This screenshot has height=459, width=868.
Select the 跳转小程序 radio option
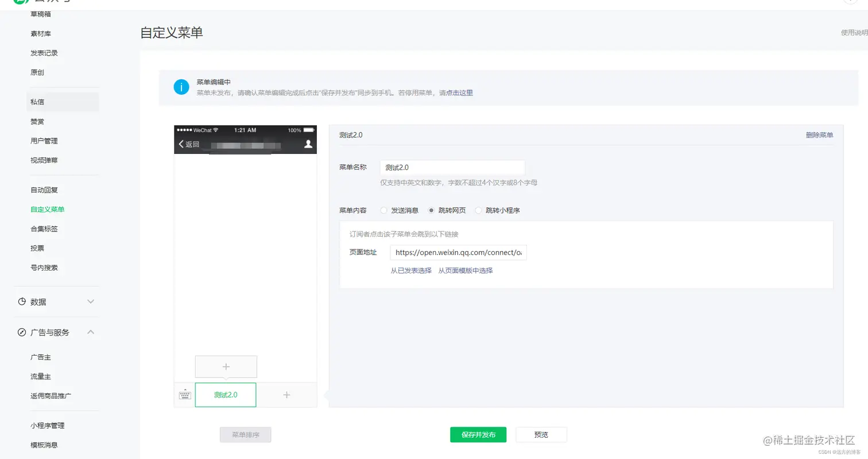click(x=479, y=210)
